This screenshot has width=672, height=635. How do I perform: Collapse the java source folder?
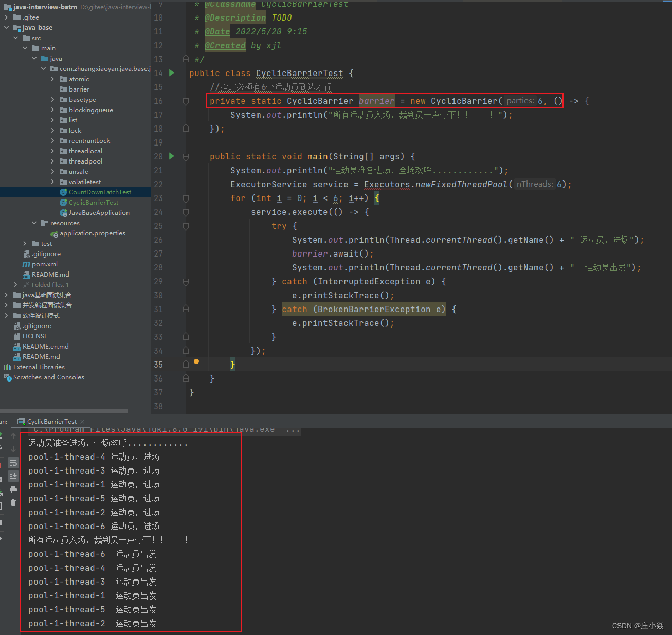[34, 59]
